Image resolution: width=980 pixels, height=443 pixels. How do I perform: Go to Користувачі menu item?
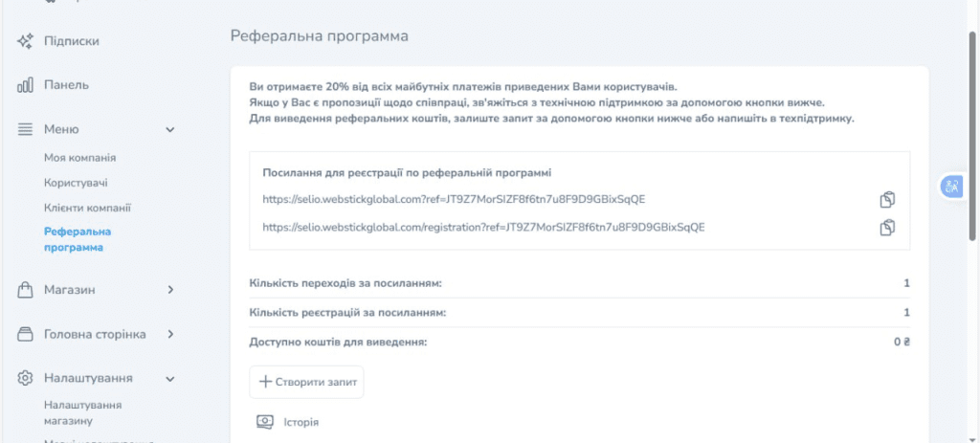click(76, 183)
